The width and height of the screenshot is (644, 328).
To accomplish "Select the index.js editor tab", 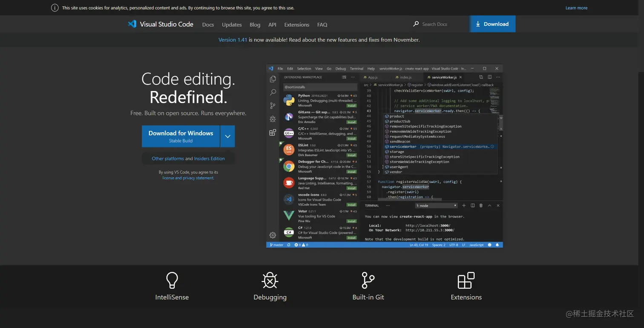I will 403,77.
